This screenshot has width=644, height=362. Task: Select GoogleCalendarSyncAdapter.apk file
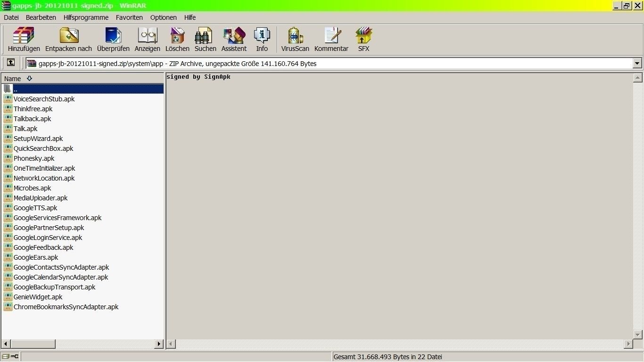click(x=61, y=277)
